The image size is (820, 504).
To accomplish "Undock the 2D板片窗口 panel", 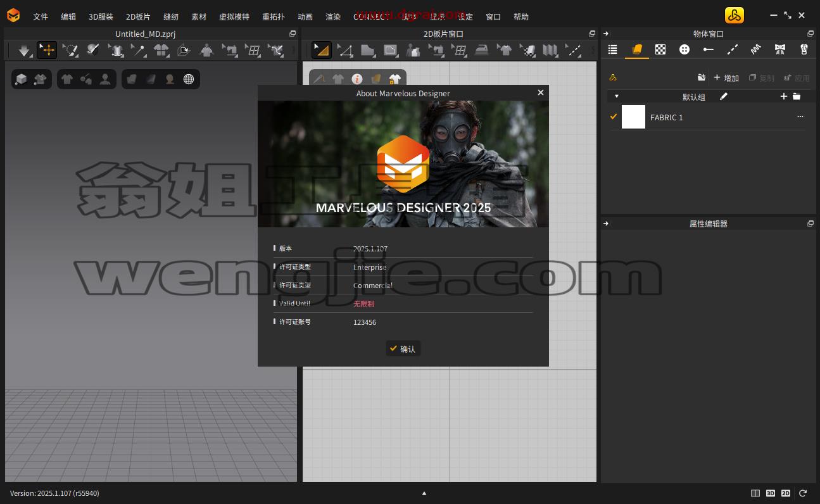I will pos(592,34).
